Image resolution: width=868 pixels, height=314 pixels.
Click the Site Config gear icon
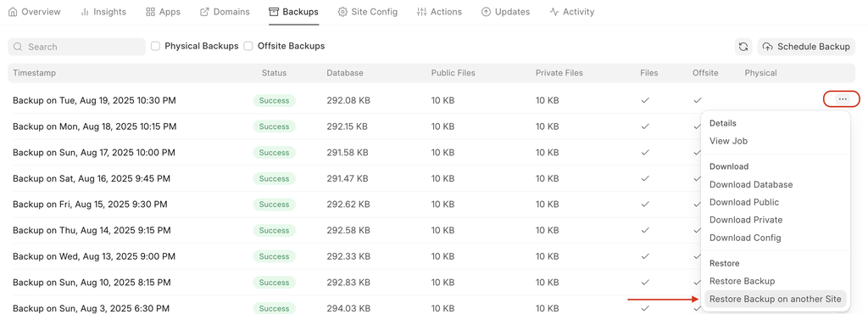(x=342, y=12)
